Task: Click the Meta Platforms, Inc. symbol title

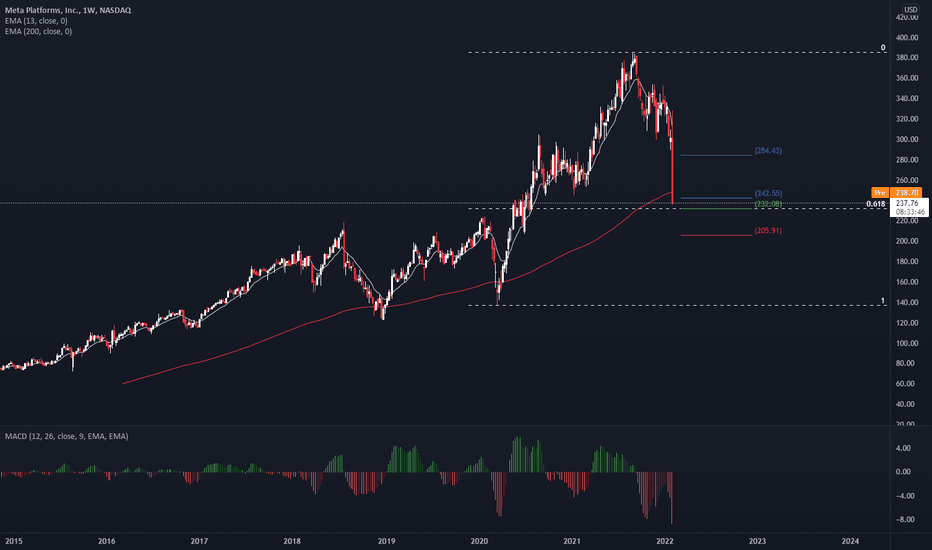Action: pos(68,10)
